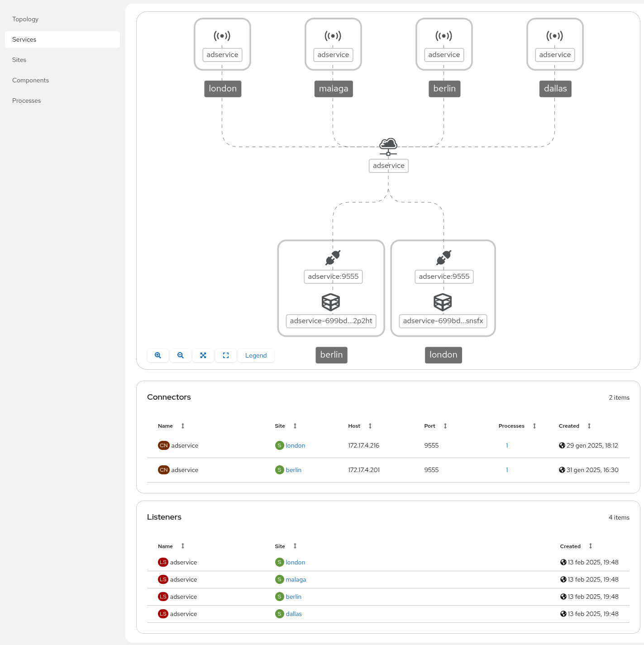The height and width of the screenshot is (645, 644).
Task: Open the dallas site link in Listeners
Action: point(294,614)
